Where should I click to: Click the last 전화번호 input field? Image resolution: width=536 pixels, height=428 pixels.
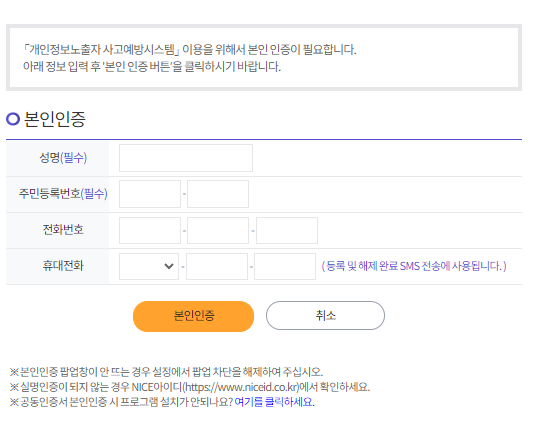click(x=287, y=230)
